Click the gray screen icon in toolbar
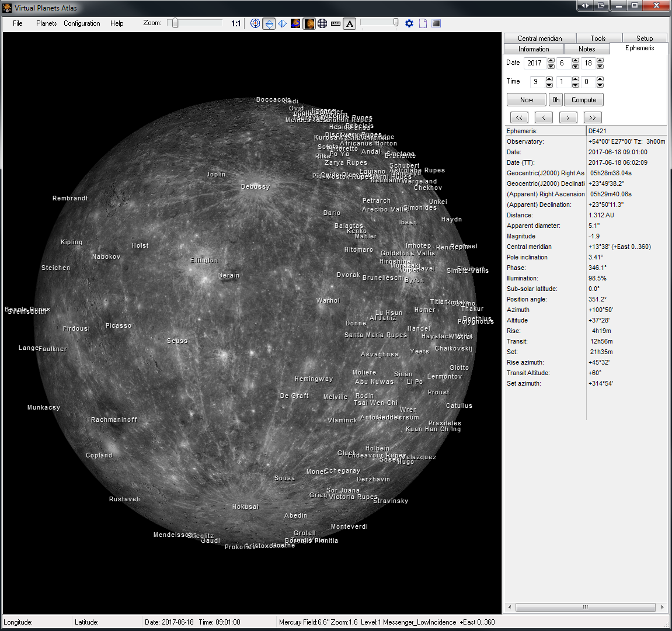672x631 pixels. 436,23
